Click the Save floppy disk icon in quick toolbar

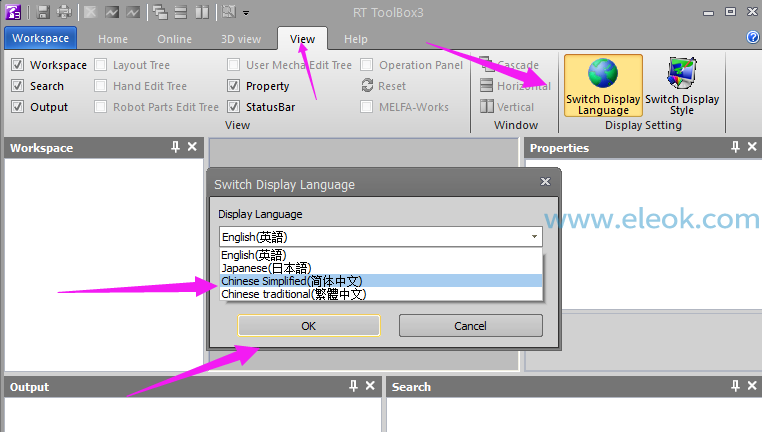click(43, 12)
